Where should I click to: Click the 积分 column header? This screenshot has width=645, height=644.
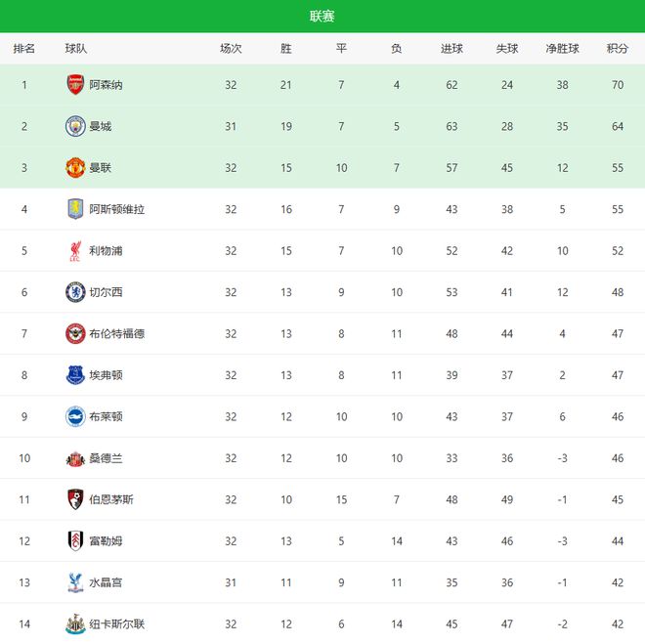click(x=617, y=48)
